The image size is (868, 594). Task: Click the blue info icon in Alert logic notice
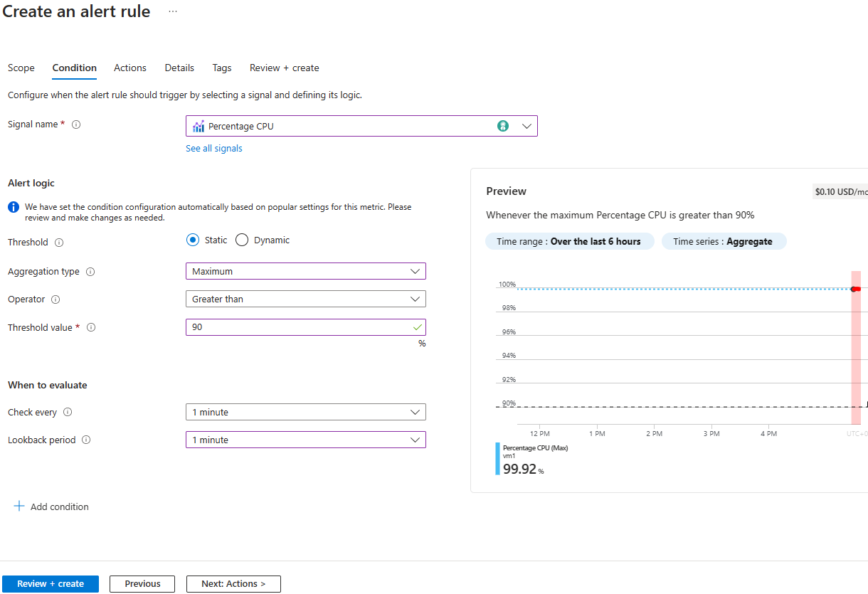13,207
